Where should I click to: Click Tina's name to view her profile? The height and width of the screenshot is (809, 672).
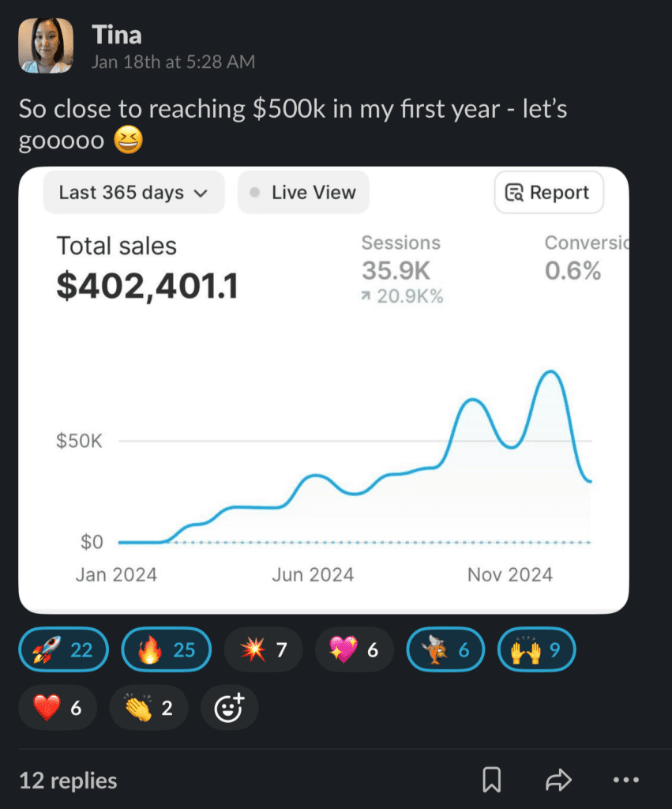[117, 34]
